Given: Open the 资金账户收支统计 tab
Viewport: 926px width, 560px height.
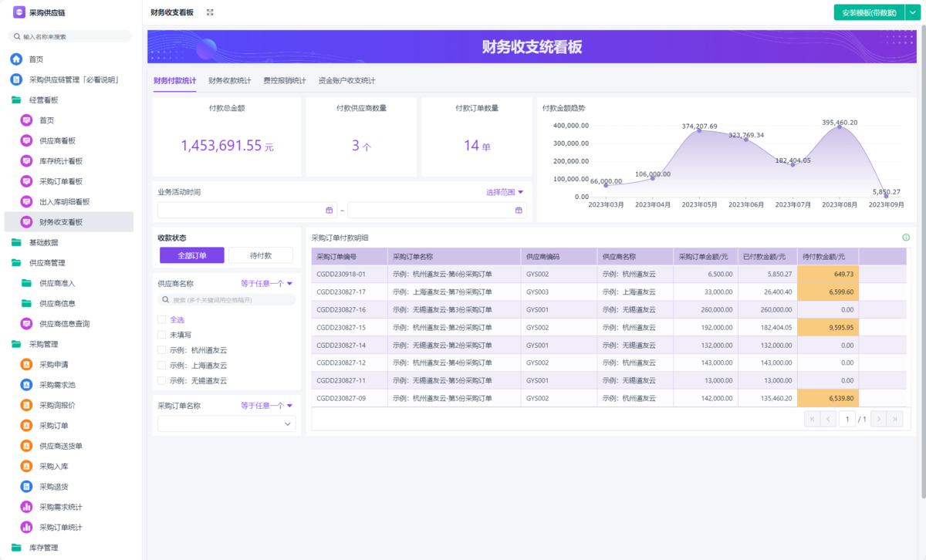Looking at the screenshot, I should point(346,80).
